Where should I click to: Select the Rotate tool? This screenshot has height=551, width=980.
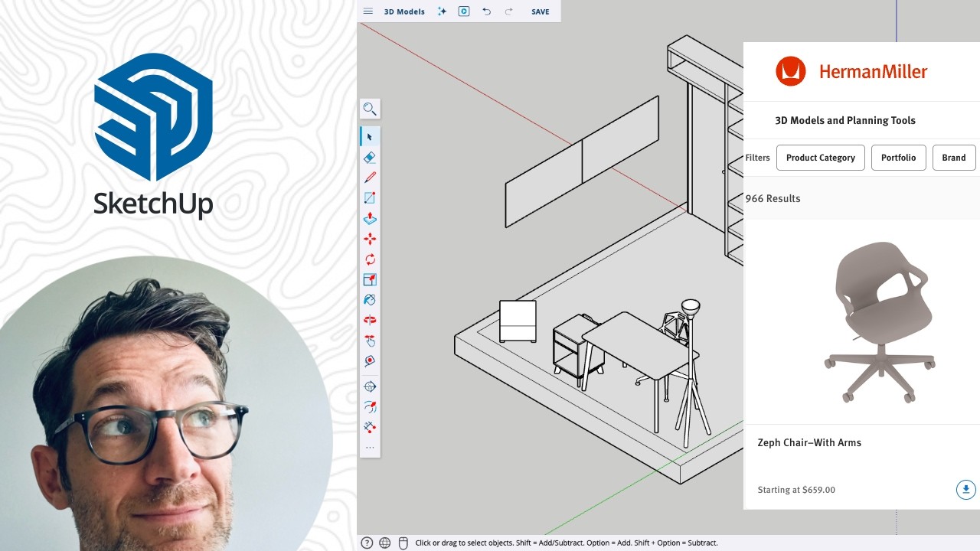(370, 259)
